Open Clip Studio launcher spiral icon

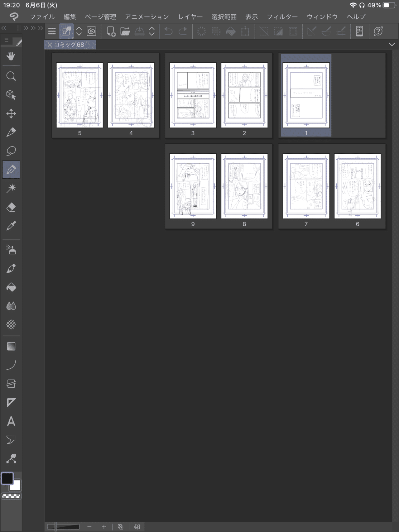(91, 31)
